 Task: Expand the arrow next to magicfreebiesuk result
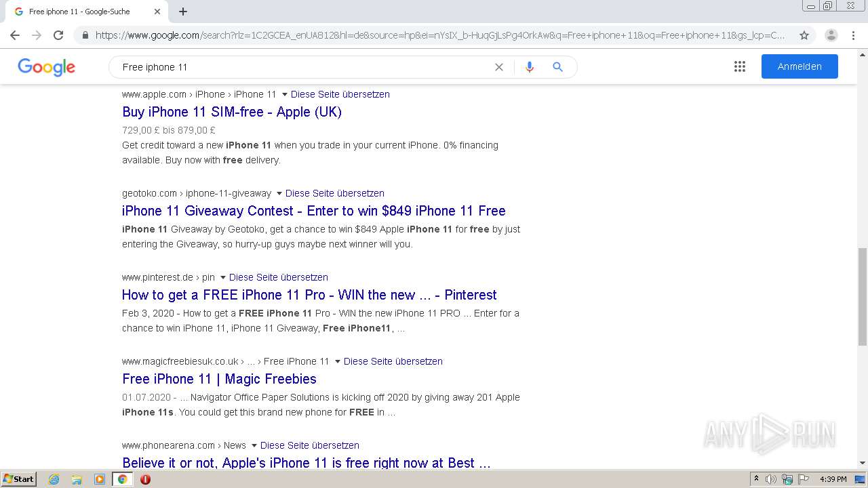(337, 362)
